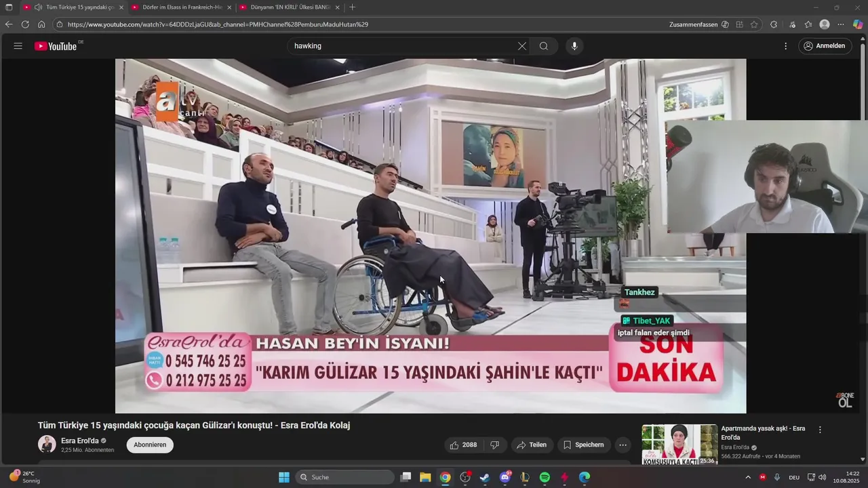Image resolution: width=868 pixels, height=488 pixels.
Task: Switch to the Dörfer im Elsass tab
Action: 182,7
